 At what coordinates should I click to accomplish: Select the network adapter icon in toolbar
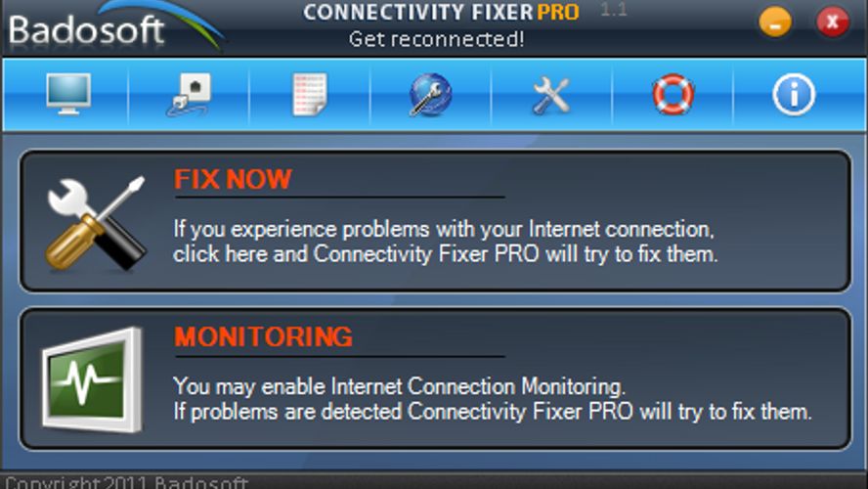[189, 95]
